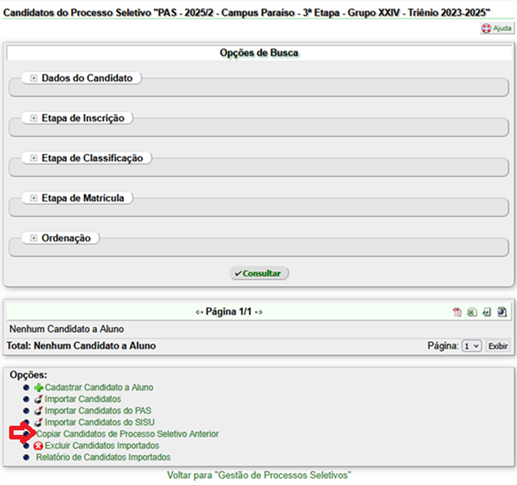The width and height of the screenshot is (517, 485).
Task: Click the Consultar button
Action: pos(259,273)
